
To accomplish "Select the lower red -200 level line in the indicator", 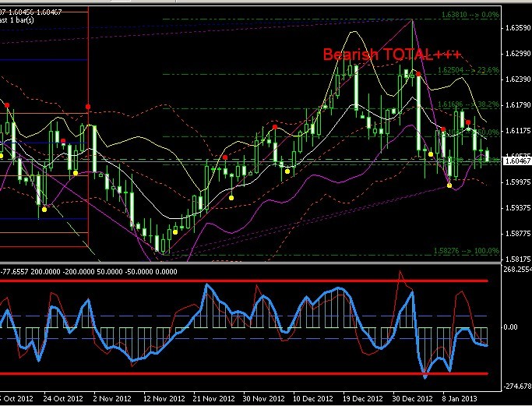I will pos(244,374).
